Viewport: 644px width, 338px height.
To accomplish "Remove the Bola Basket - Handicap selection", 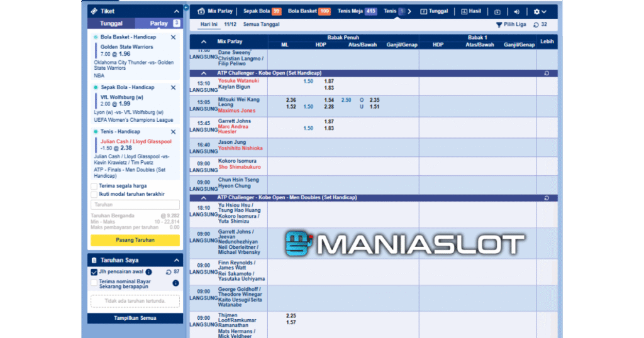I will pos(174,37).
